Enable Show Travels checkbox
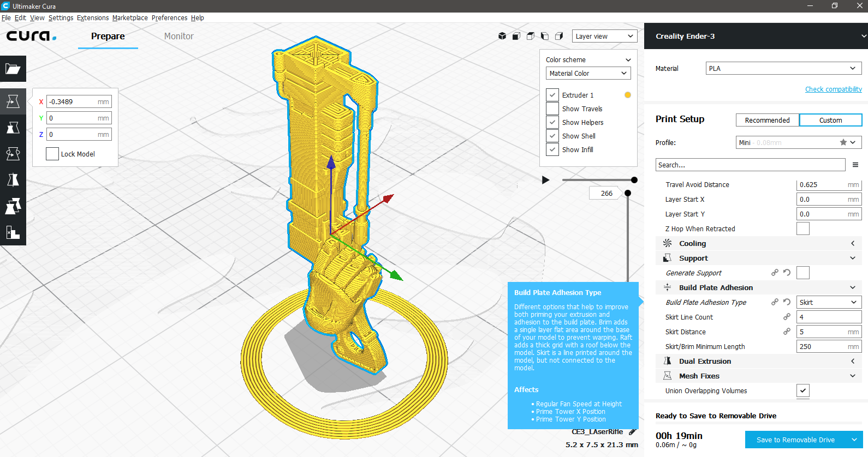The image size is (868, 457). [552, 109]
